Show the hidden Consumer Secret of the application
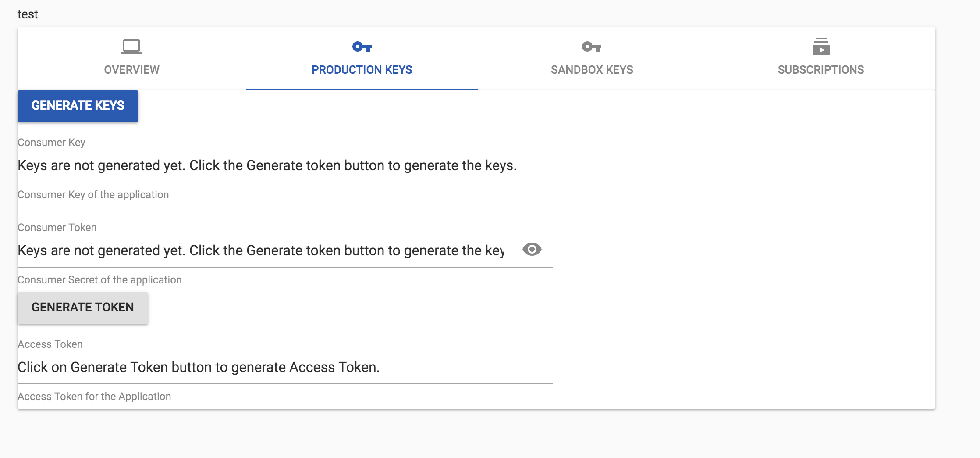The image size is (980, 458). tap(532, 250)
